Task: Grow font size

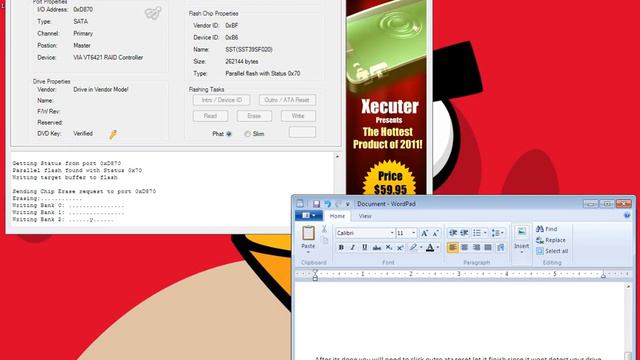Action: tap(424, 233)
